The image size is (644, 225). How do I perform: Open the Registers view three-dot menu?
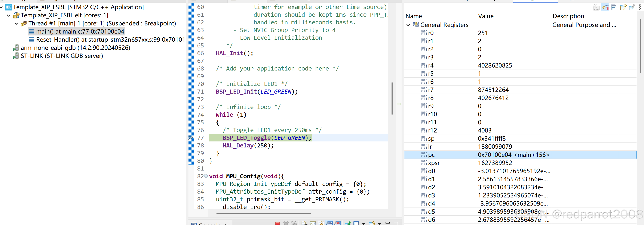(x=640, y=7)
